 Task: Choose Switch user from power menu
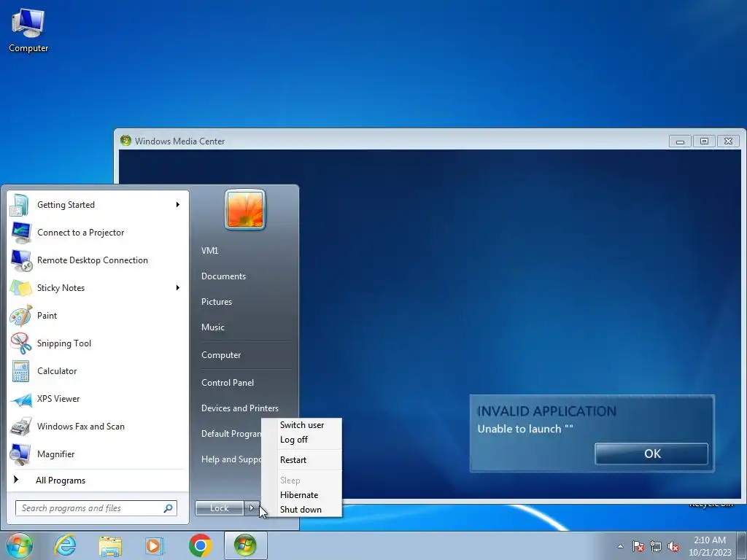pos(302,425)
